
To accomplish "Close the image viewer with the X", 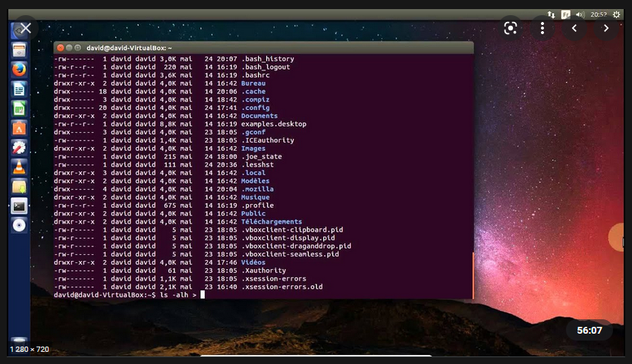I will tap(25, 28).
